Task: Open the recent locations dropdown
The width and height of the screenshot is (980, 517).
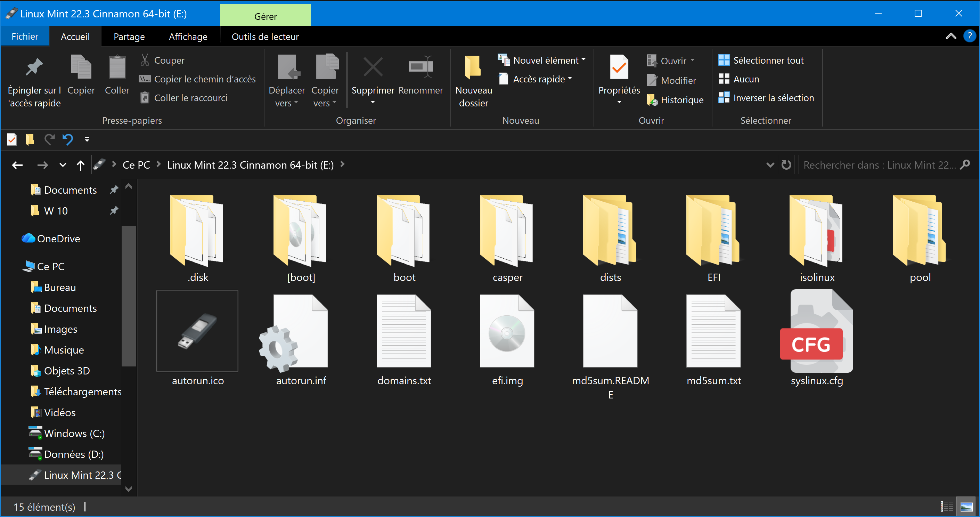Action: click(63, 165)
